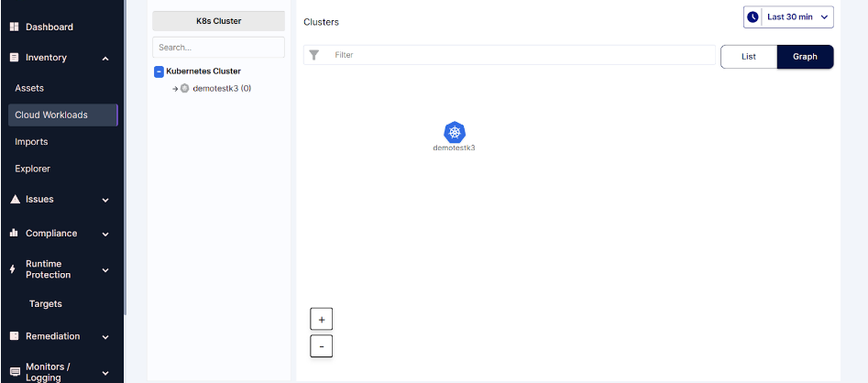Click the Monitors / Logging screen icon
The image size is (868, 383).
click(x=15, y=372)
